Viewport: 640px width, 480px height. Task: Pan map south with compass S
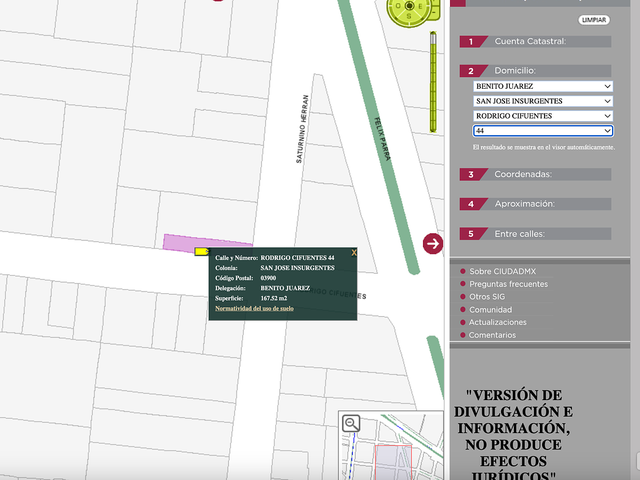point(409,16)
